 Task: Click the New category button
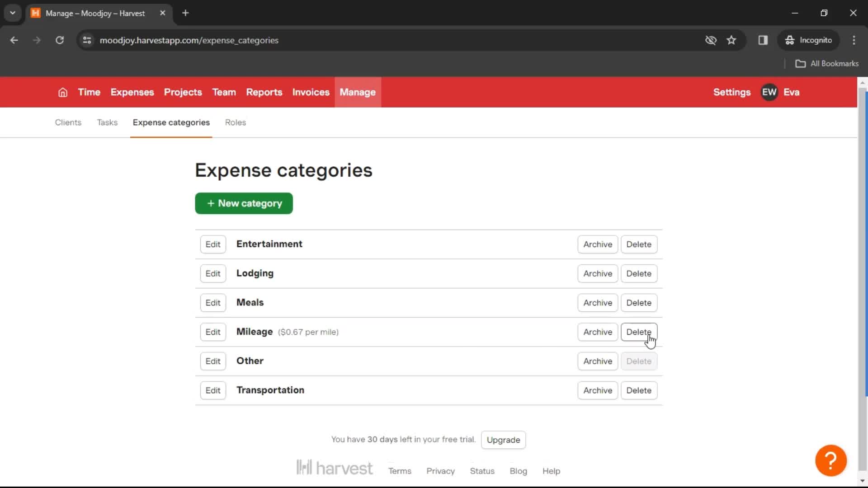244,203
